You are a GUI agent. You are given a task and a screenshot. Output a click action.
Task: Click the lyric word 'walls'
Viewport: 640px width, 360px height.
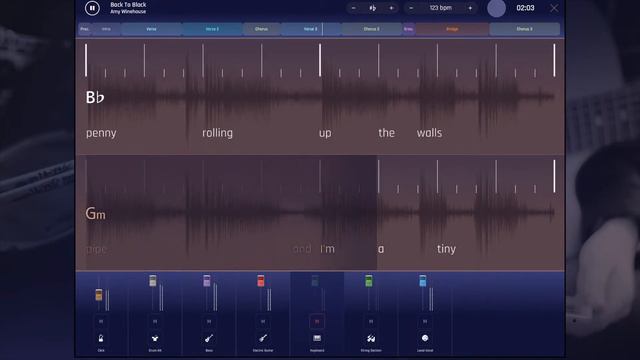tap(429, 133)
